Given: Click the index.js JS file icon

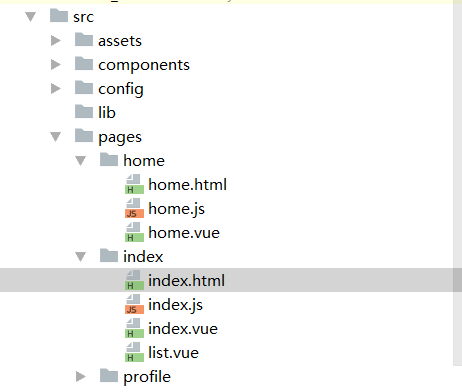Looking at the screenshot, I should click(134, 304).
